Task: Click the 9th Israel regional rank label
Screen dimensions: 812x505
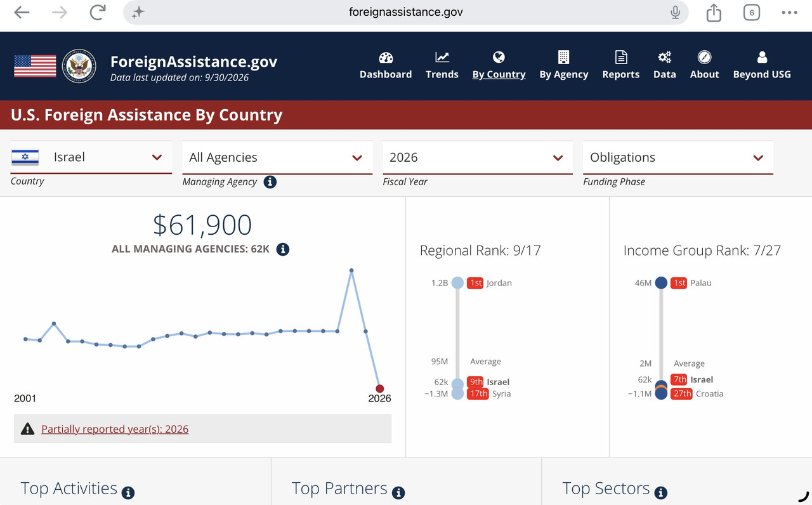Action: tap(476, 382)
